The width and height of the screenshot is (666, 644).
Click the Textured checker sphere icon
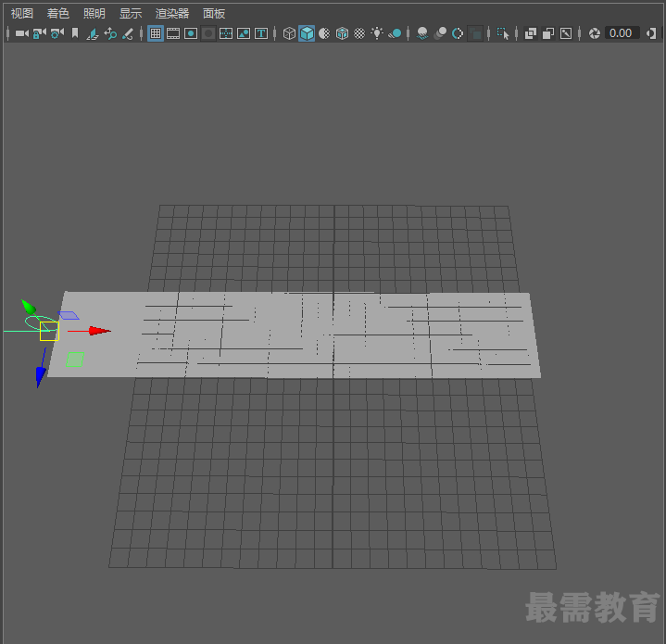coord(359,33)
